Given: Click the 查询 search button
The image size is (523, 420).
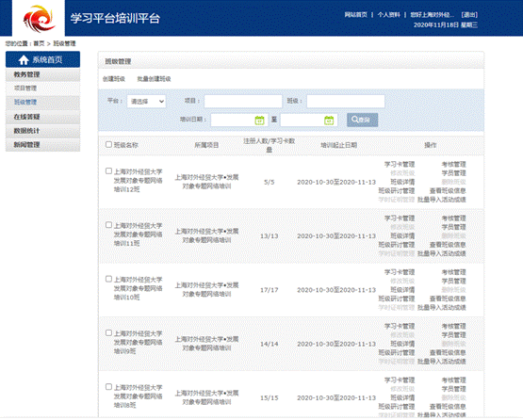Looking at the screenshot, I should [x=362, y=120].
